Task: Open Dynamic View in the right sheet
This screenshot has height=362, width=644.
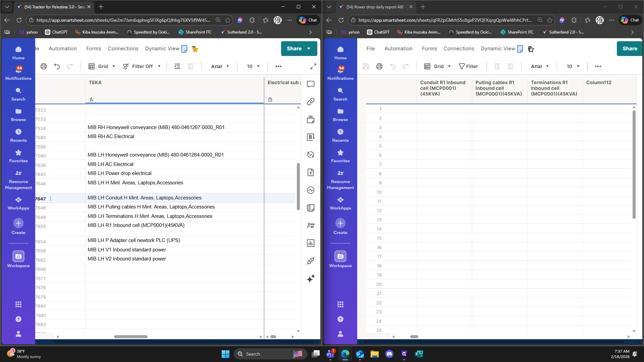Action: pyautogui.click(x=498, y=49)
